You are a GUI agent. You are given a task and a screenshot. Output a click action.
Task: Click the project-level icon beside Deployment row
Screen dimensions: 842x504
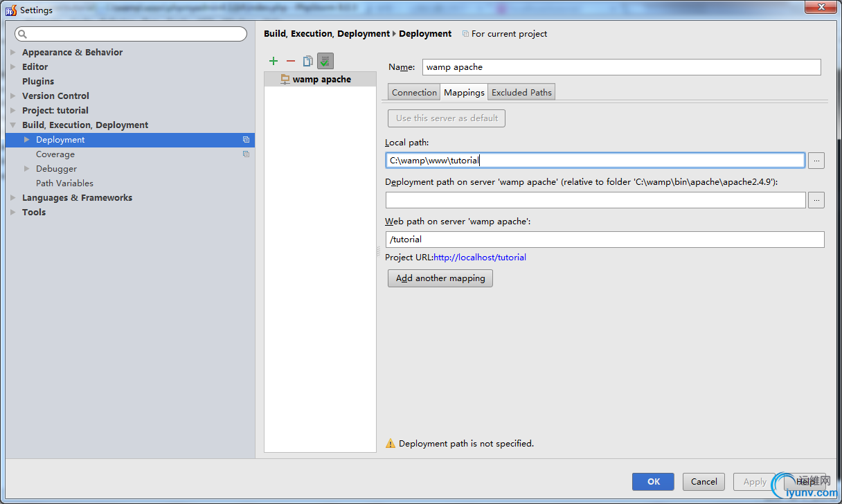coord(246,140)
